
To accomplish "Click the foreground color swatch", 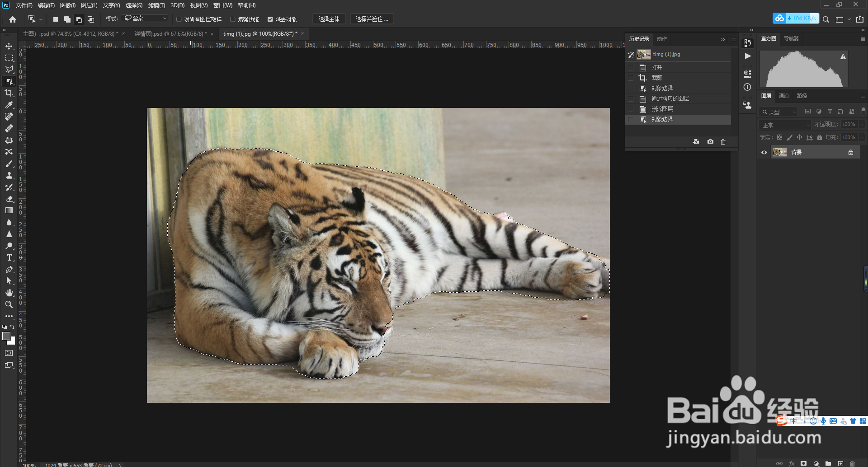I will click(6, 336).
